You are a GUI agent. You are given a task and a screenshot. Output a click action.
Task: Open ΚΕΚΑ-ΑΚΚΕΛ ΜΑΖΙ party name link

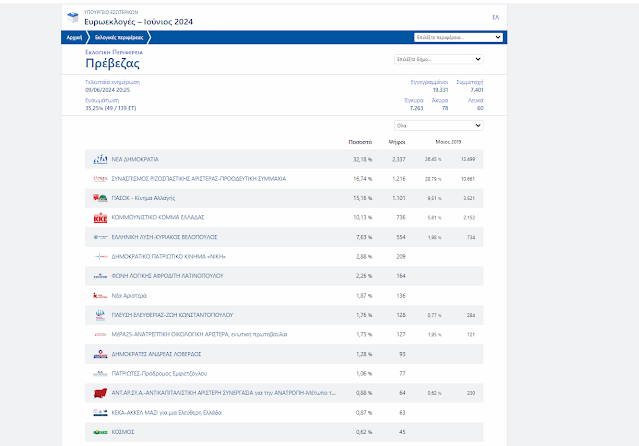pyautogui.click(x=167, y=413)
